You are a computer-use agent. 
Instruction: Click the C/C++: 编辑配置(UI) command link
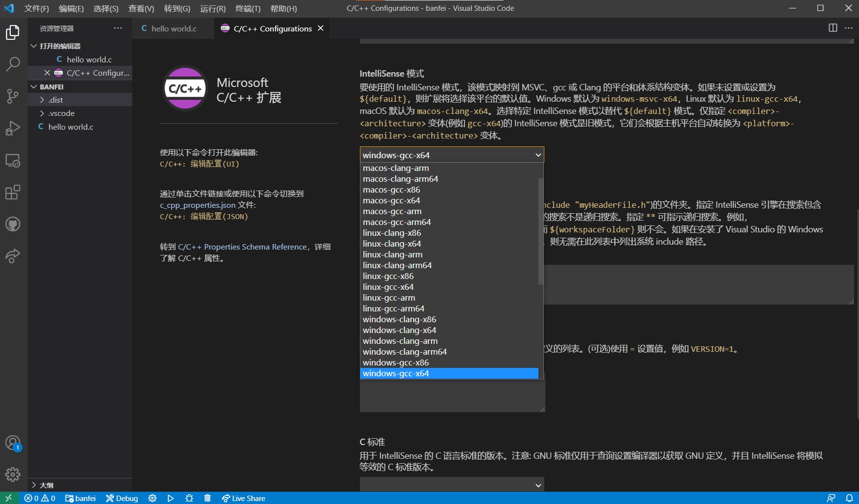coord(199,164)
